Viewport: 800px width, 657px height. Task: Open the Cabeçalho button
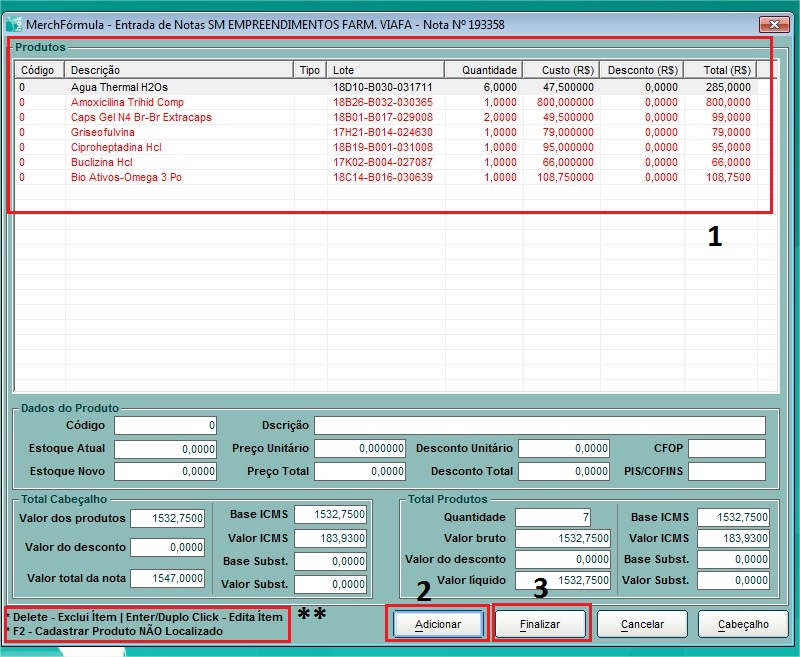(x=743, y=624)
